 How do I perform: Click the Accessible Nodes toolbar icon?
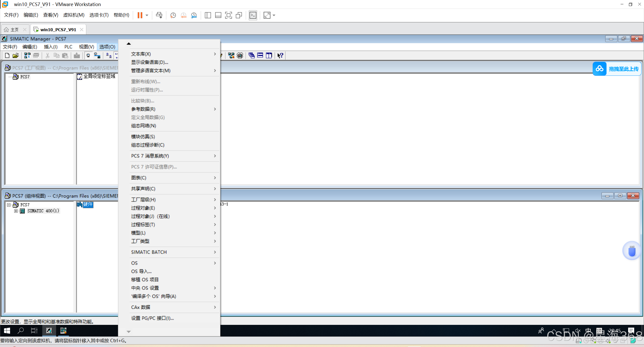point(27,56)
